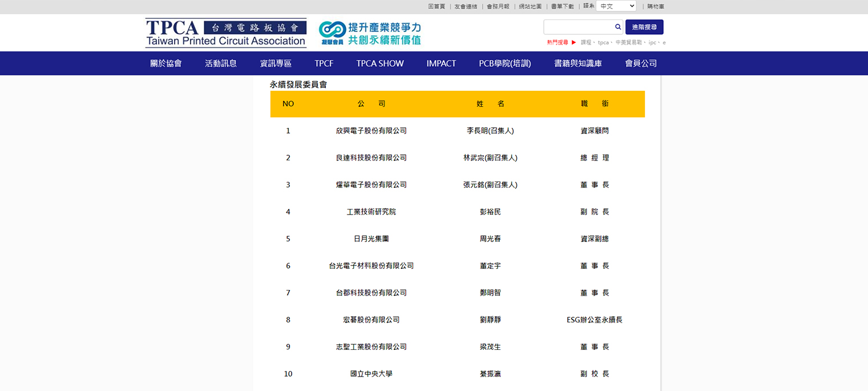Open the 資訊專區 menu
Viewport: 868px width, 391px height.
coord(276,63)
